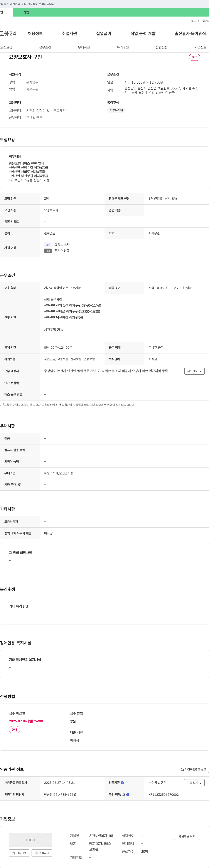The image size is (209, 868).
Task: Click the 기타 license tag for 운전면허증
Action: click(x=47, y=251)
